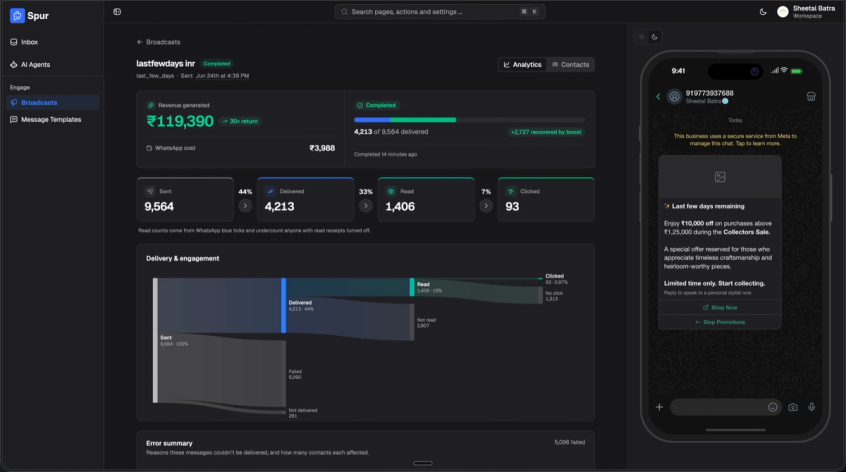The height and width of the screenshot is (472, 846).
Task: Click the Sent card paper-plane icon
Action: (x=150, y=191)
